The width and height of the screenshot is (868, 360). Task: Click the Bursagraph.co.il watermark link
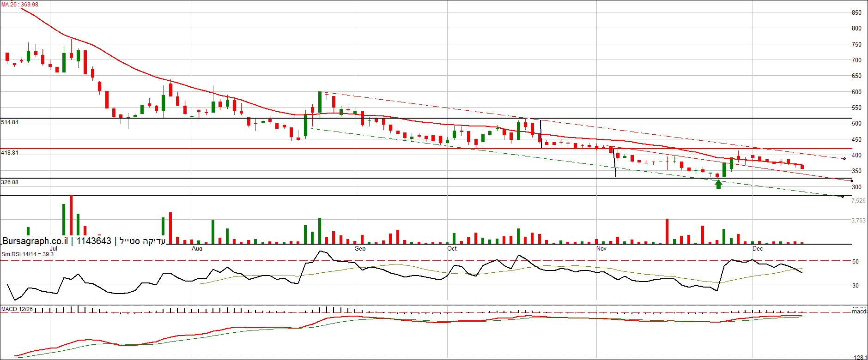[35, 241]
